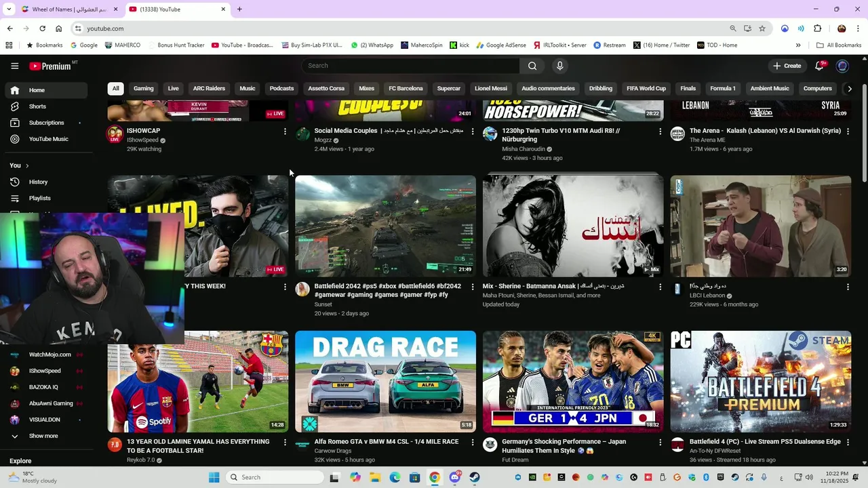Open more options for ISHOWCAP video

[285, 131]
